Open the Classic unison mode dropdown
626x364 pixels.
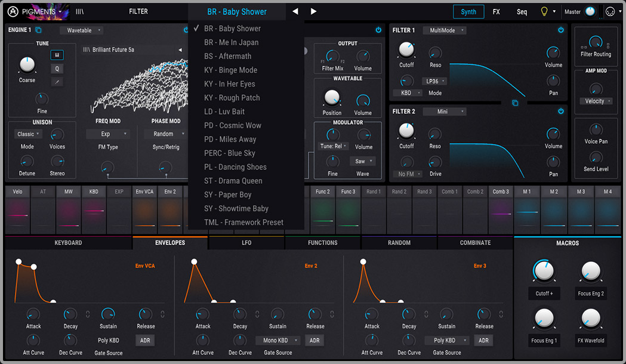[x=27, y=134]
